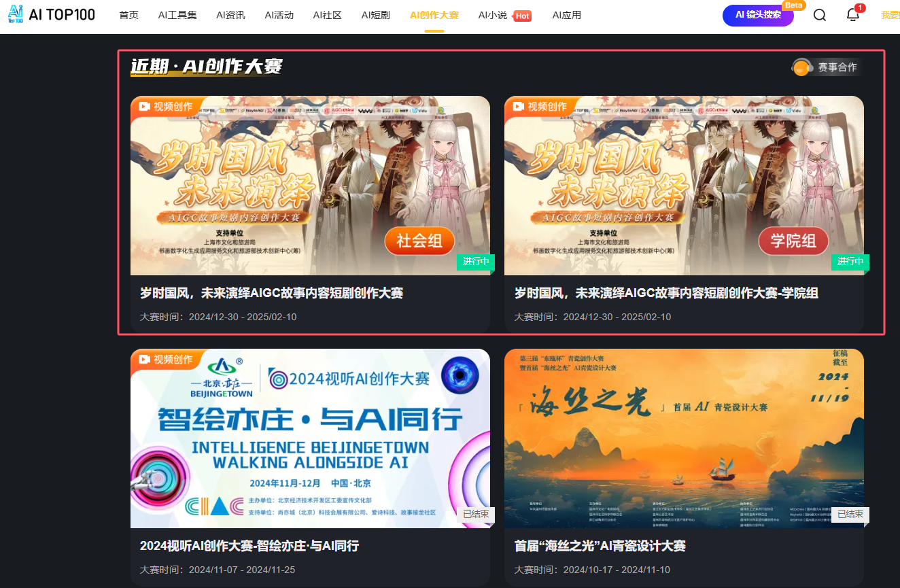The width and height of the screenshot is (900, 588).
Task: Open the 社会组 contest banner image
Action: coord(310,185)
